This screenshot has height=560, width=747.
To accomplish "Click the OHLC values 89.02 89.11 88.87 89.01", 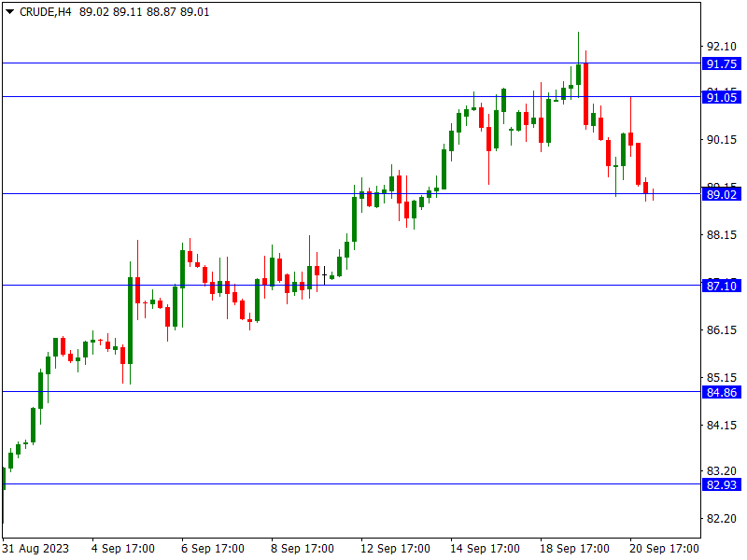I will click(145, 12).
